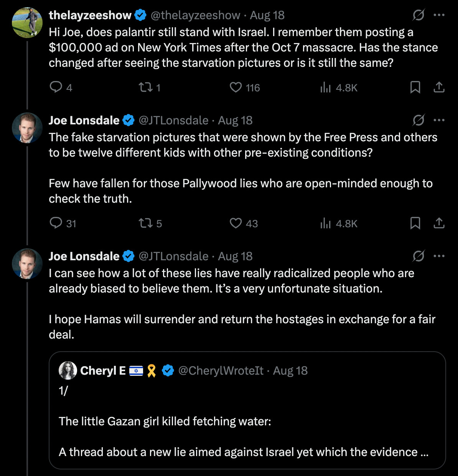View analytics of thelayzeeshow's tweet
Screen dimensions: 458x476
pos(325,88)
